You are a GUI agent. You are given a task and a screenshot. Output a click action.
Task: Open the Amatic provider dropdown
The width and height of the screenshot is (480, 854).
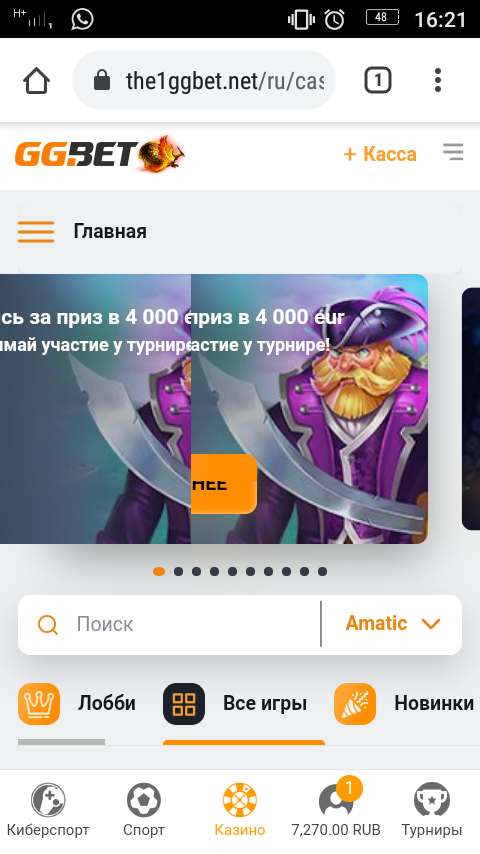click(392, 624)
